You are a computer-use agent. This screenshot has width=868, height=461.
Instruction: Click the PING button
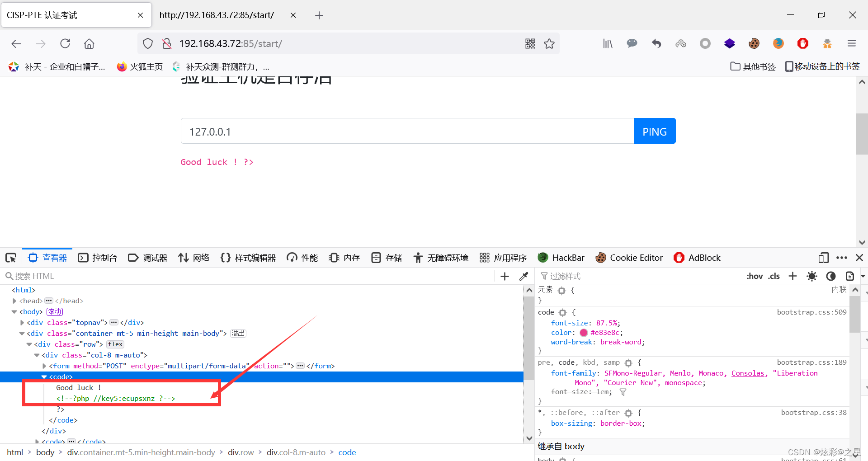click(x=654, y=131)
